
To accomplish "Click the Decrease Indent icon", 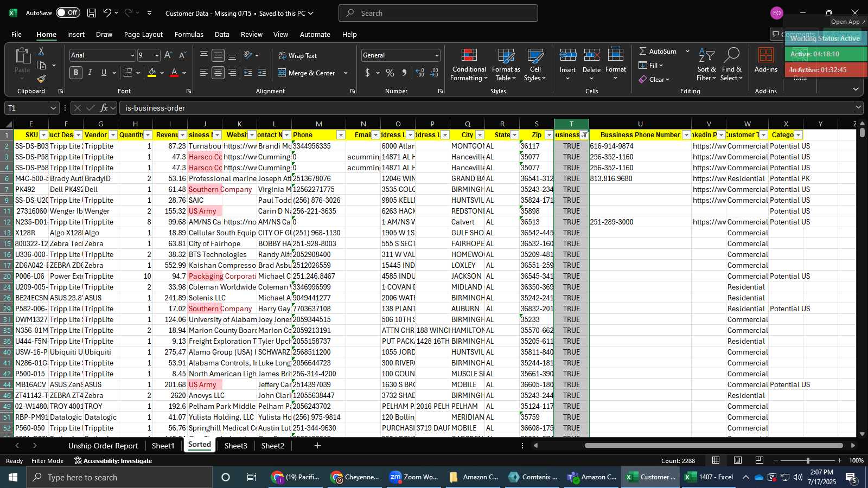I will [x=248, y=73].
